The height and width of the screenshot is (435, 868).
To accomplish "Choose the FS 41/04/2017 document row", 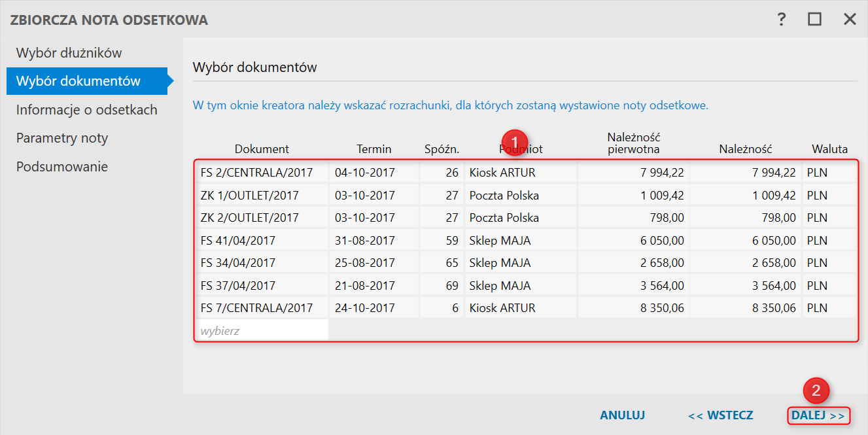I will (x=238, y=241).
